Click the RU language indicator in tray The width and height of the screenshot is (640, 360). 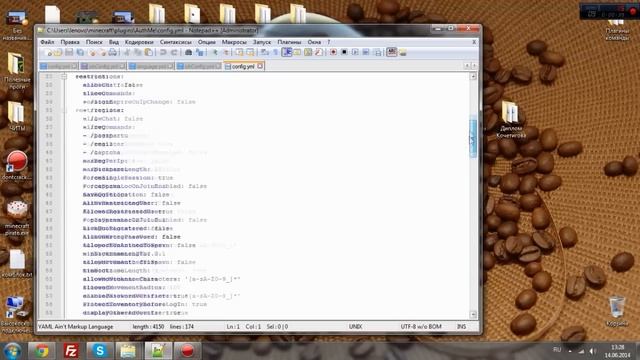coord(557,350)
